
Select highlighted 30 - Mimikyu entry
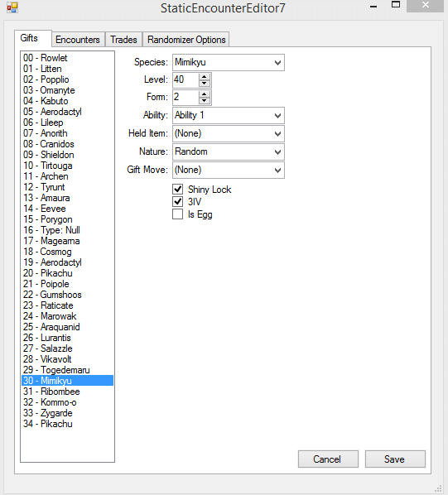click(x=67, y=381)
